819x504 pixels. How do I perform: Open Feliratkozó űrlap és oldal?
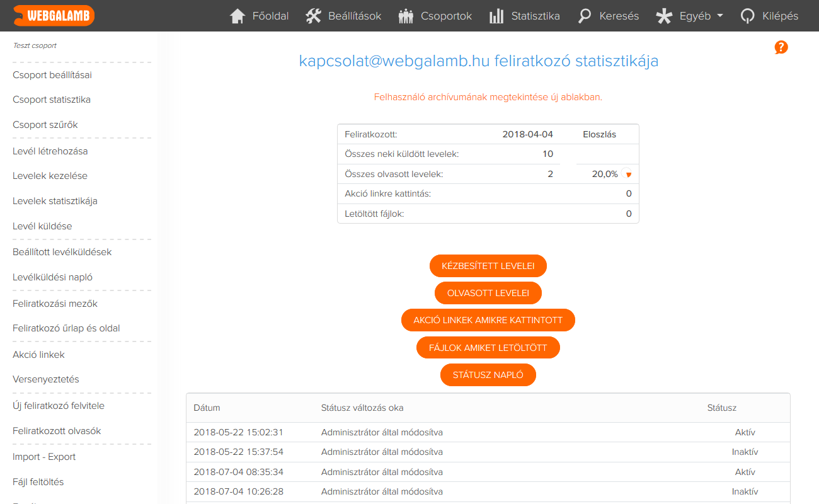pyautogui.click(x=66, y=328)
